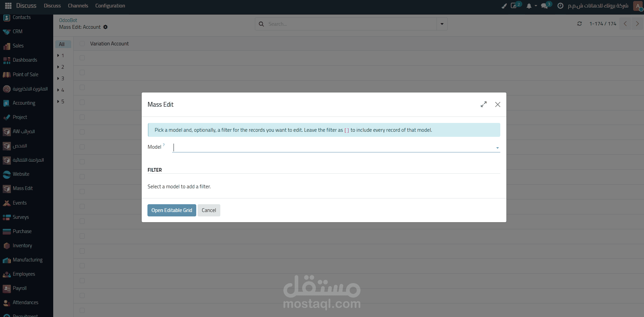
Task: Open the conversations messages icon
Action: 545,6
